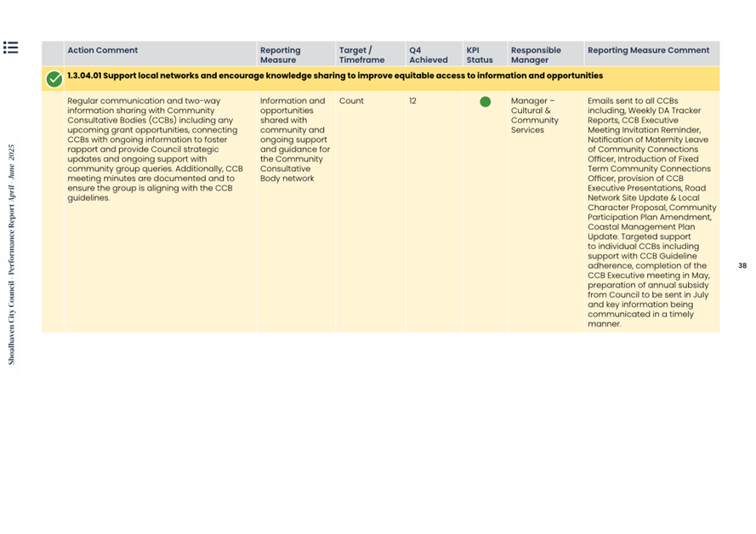Click the KPI Status column header
Viewport: 756px width, 534px height.
(x=479, y=55)
